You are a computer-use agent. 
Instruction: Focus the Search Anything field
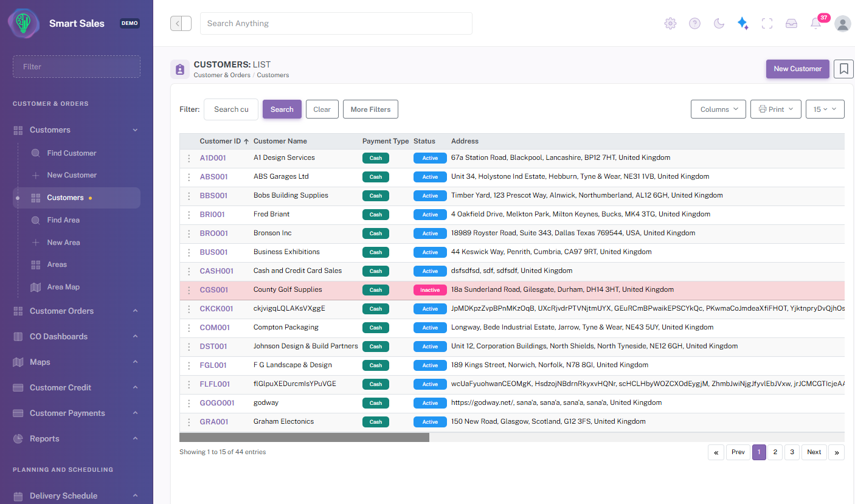coord(336,23)
